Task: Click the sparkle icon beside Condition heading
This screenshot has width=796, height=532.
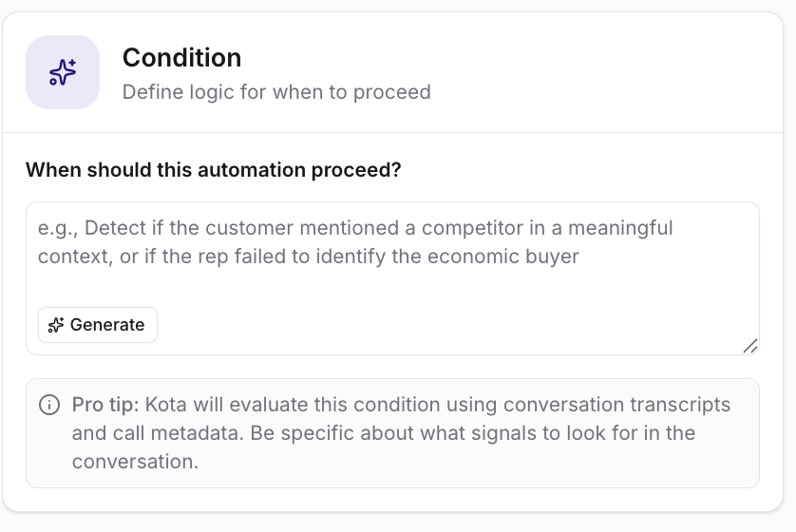Action: click(63, 72)
